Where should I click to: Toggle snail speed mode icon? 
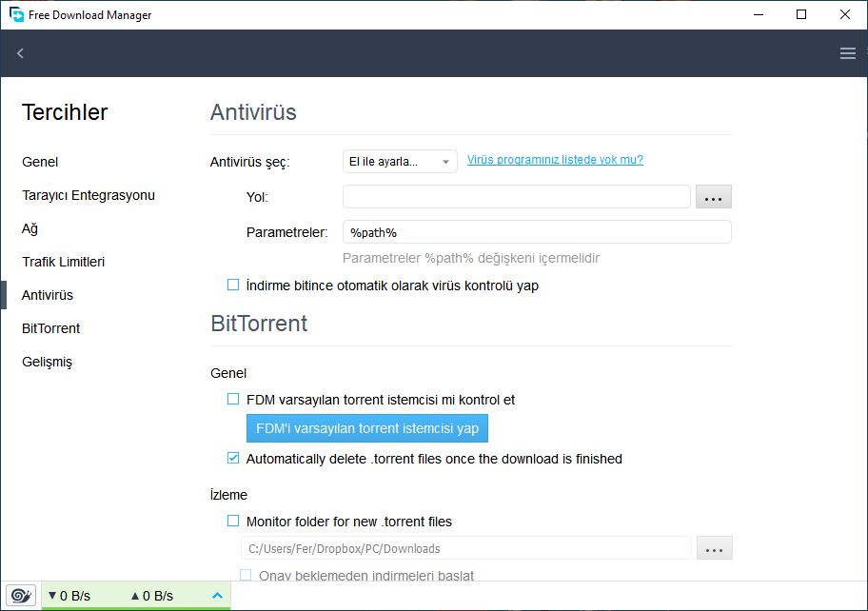[x=21, y=596]
